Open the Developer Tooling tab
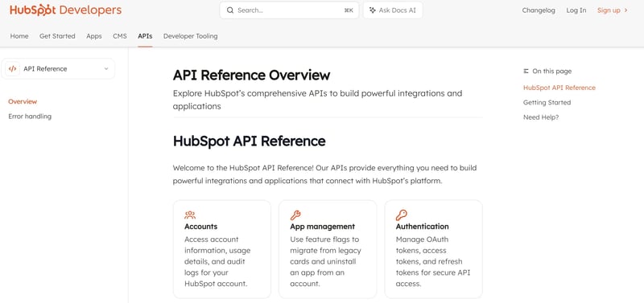This screenshot has width=644, height=303. (x=191, y=36)
